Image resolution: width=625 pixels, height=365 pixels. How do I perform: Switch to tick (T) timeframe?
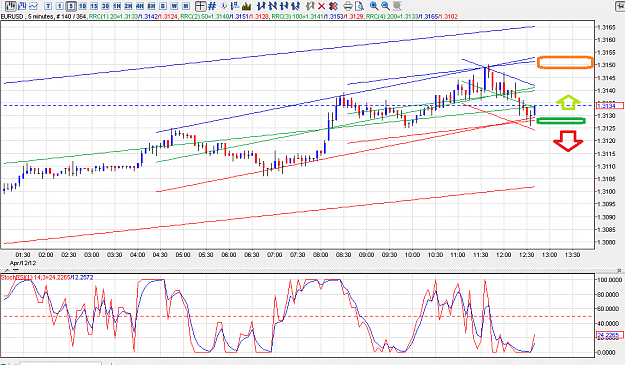(x=48, y=6)
